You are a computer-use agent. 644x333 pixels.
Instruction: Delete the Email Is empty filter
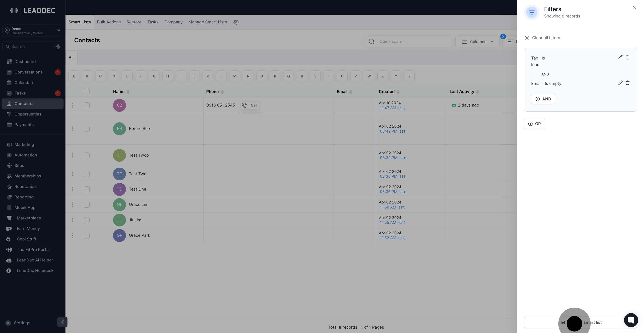tap(627, 83)
